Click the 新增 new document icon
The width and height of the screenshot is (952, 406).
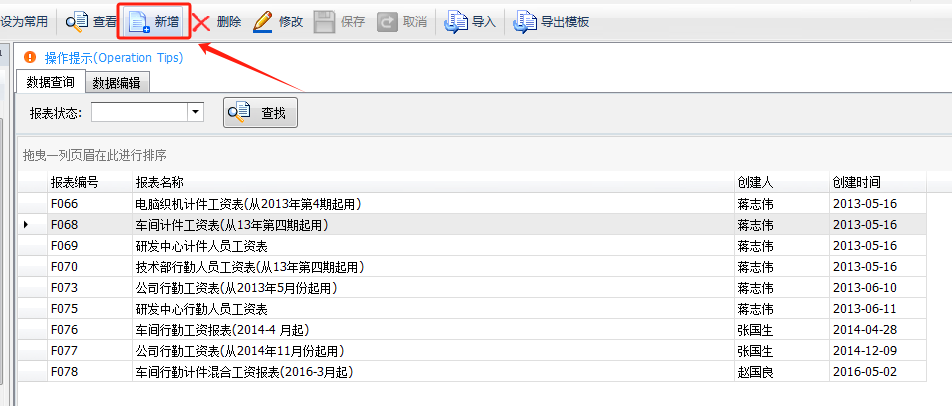point(140,22)
